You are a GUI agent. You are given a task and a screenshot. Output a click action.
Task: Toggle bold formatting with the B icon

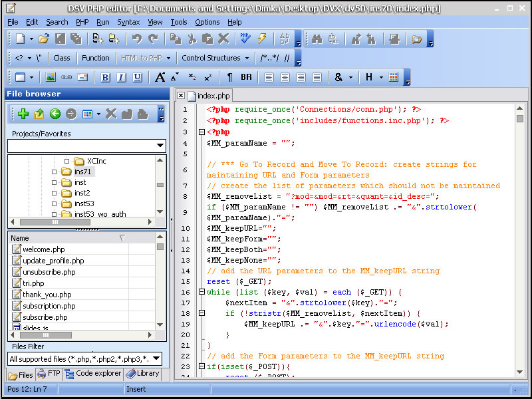point(104,77)
